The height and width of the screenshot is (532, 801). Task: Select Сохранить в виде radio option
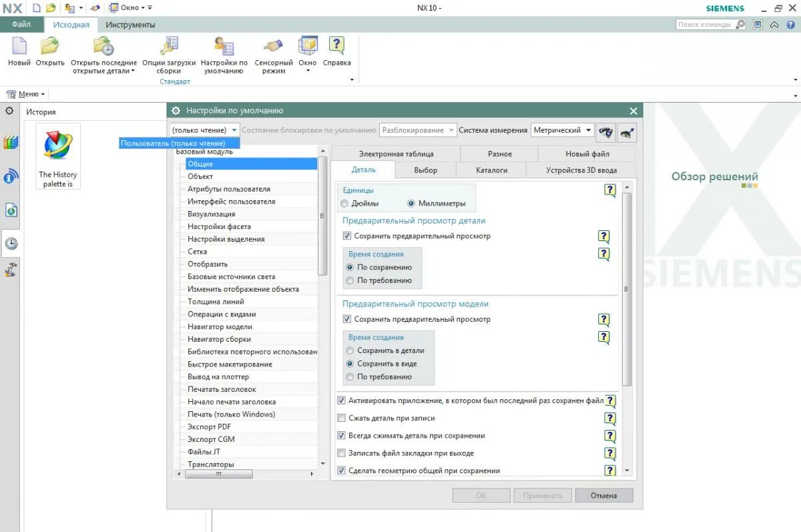click(350, 364)
